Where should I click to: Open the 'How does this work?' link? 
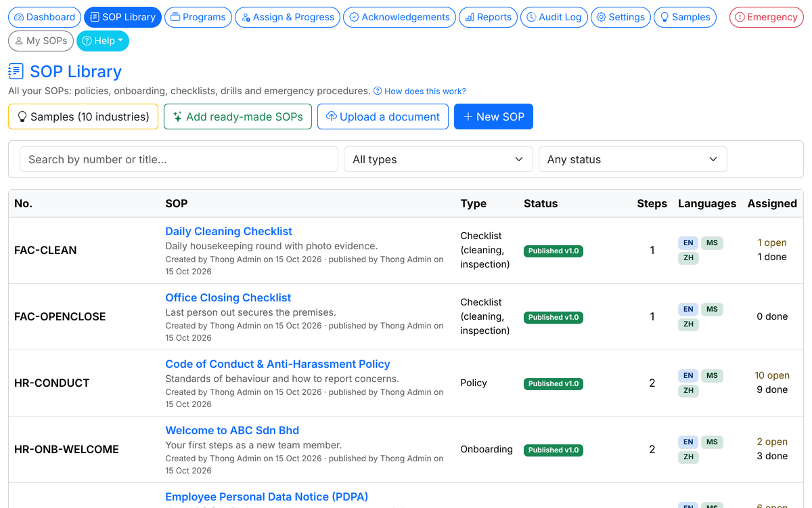coord(420,91)
